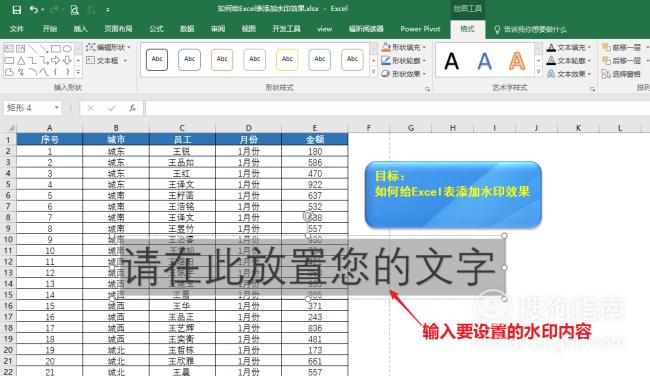
Task: Open the shape fill (形状填充) dropdown
Action: pos(403,47)
